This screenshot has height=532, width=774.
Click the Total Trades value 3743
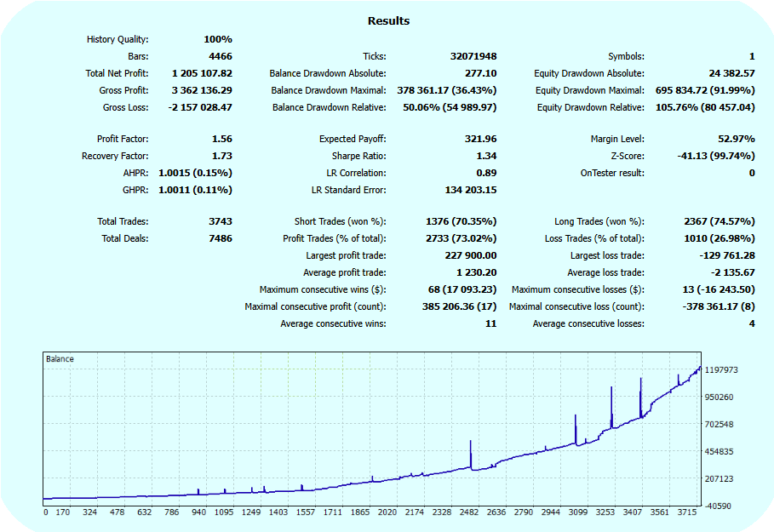[219, 221]
